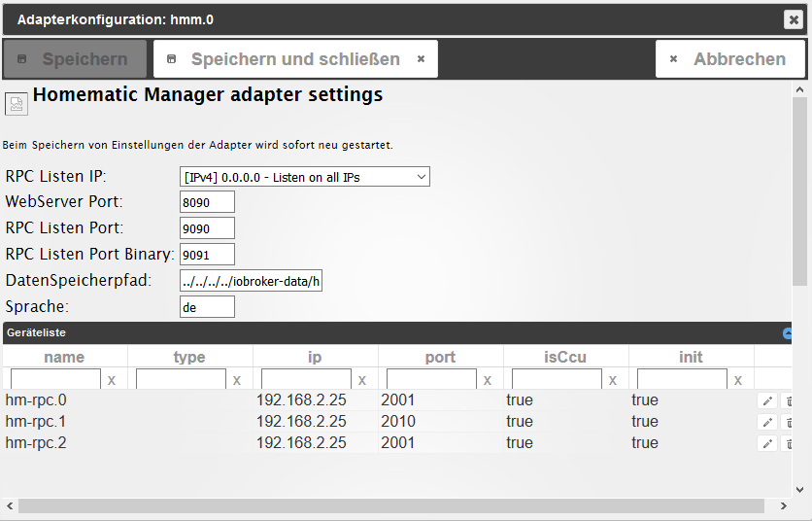Image resolution: width=812 pixels, height=521 pixels.
Task: Clear the isCcu filter with its x
Action: [x=613, y=380]
